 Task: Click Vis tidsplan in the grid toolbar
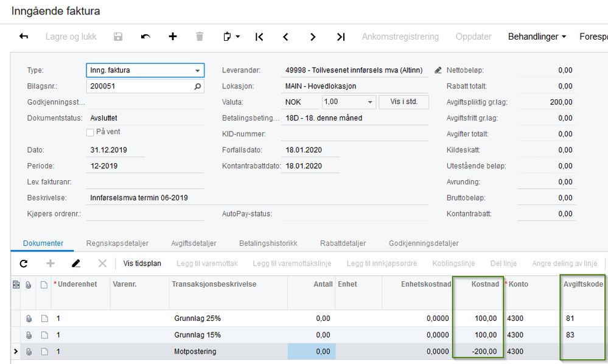[x=142, y=264]
